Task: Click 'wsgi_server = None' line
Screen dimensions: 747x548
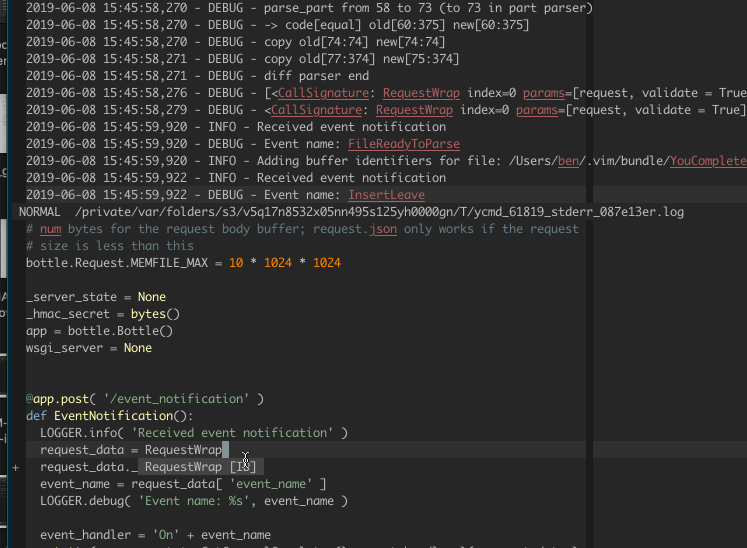Action: pyautogui.click(x=89, y=348)
